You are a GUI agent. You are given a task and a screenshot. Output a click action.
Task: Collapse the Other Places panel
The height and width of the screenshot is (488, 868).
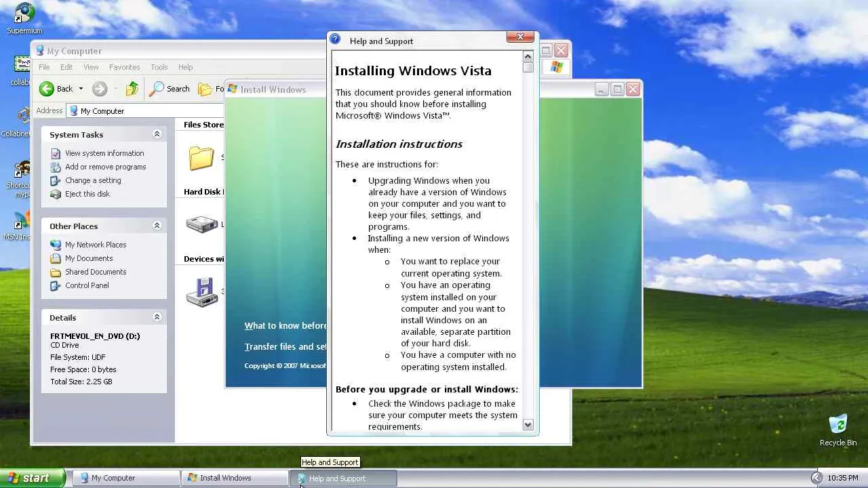[x=157, y=226]
